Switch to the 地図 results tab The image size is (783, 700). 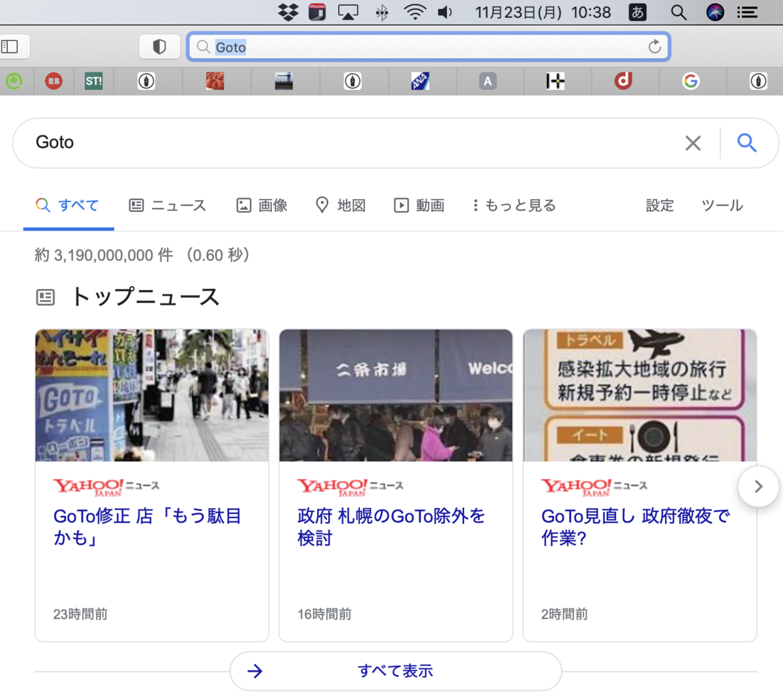[x=341, y=205]
